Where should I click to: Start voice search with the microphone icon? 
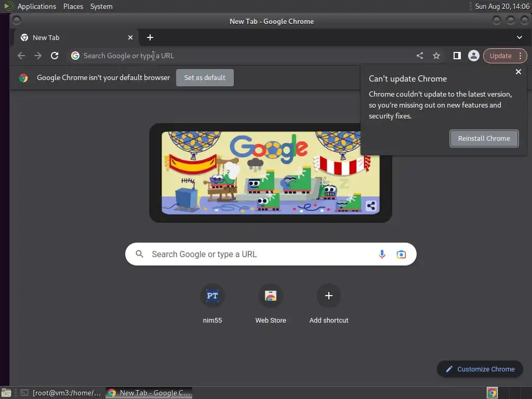coord(382,254)
